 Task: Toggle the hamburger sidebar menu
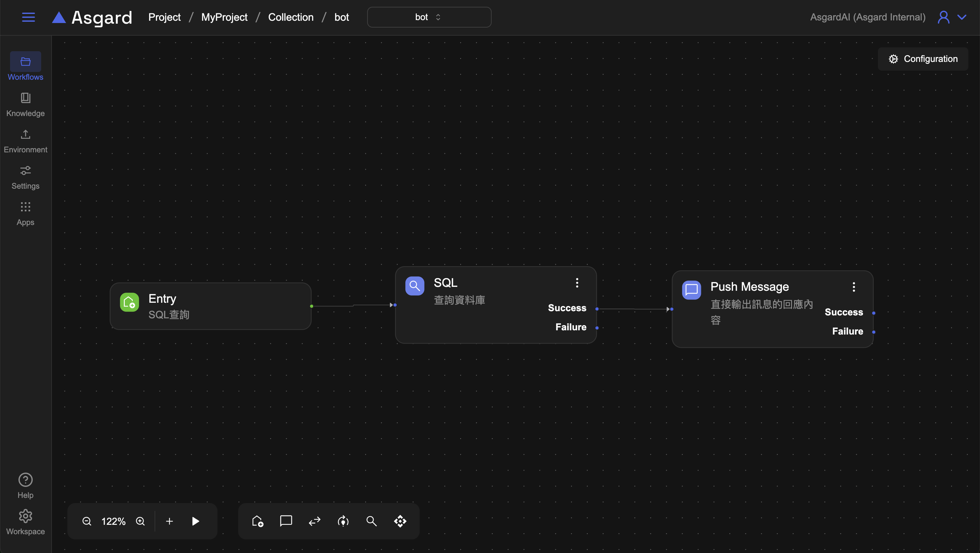coord(29,17)
